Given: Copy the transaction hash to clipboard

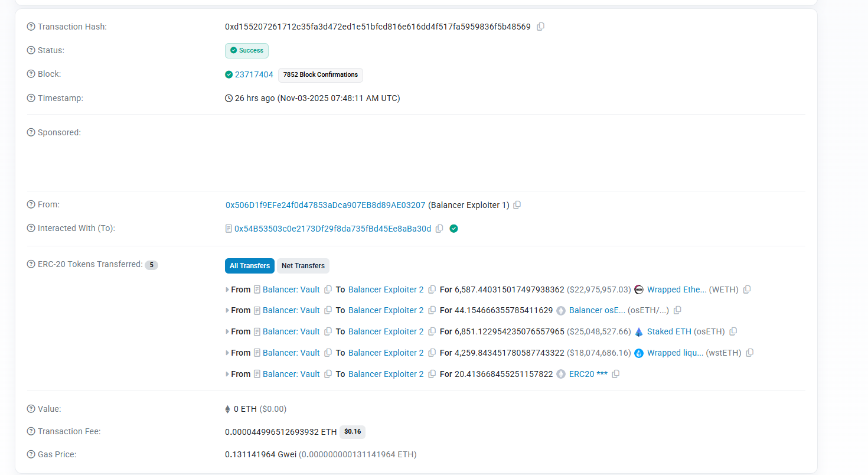Looking at the screenshot, I should [540, 27].
